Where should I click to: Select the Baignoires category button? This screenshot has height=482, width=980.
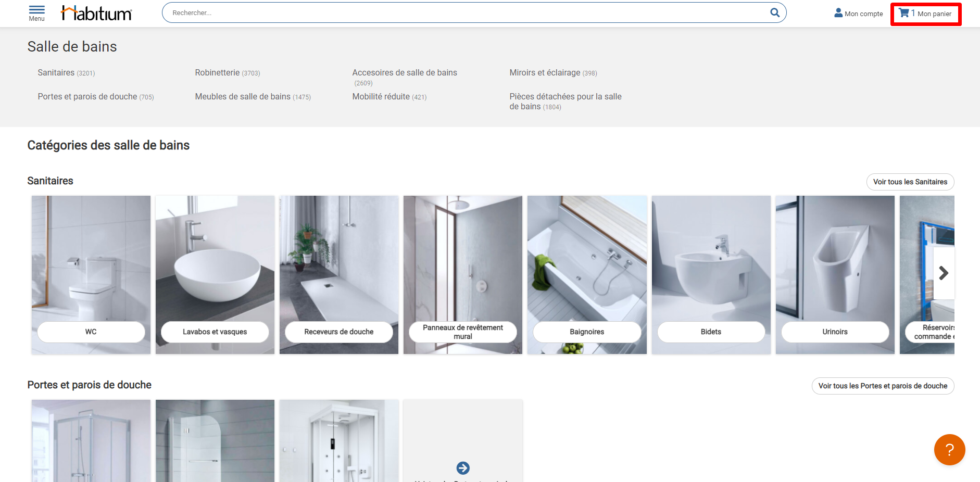(587, 332)
